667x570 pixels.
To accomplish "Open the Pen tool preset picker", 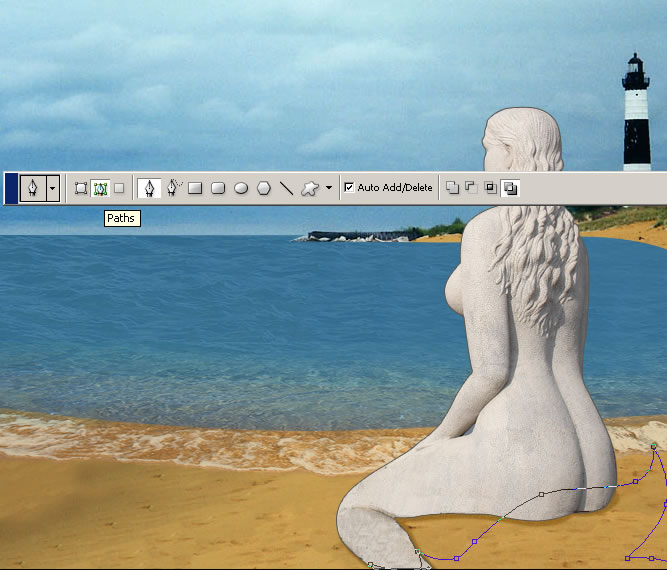I will 33,188.
